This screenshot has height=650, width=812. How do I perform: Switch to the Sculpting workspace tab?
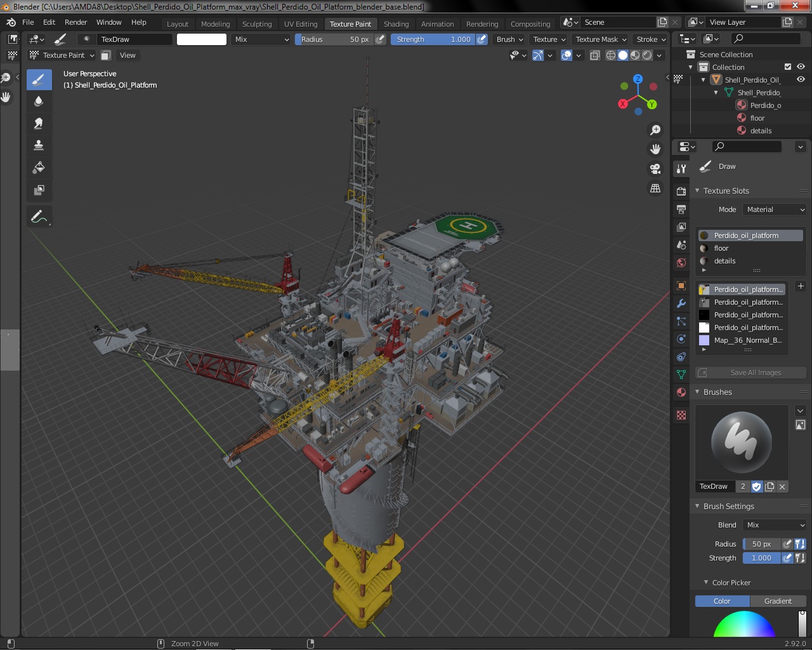pyautogui.click(x=257, y=24)
